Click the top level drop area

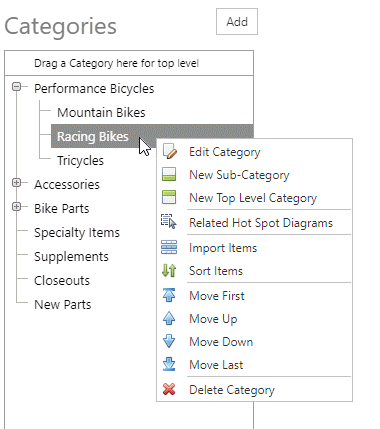pyautogui.click(x=129, y=63)
